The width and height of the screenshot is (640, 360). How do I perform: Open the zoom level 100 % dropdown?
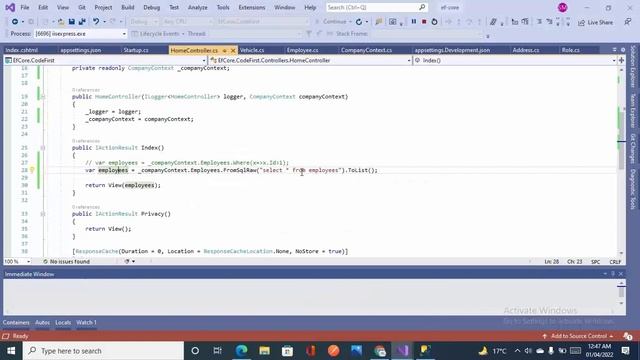point(17,262)
